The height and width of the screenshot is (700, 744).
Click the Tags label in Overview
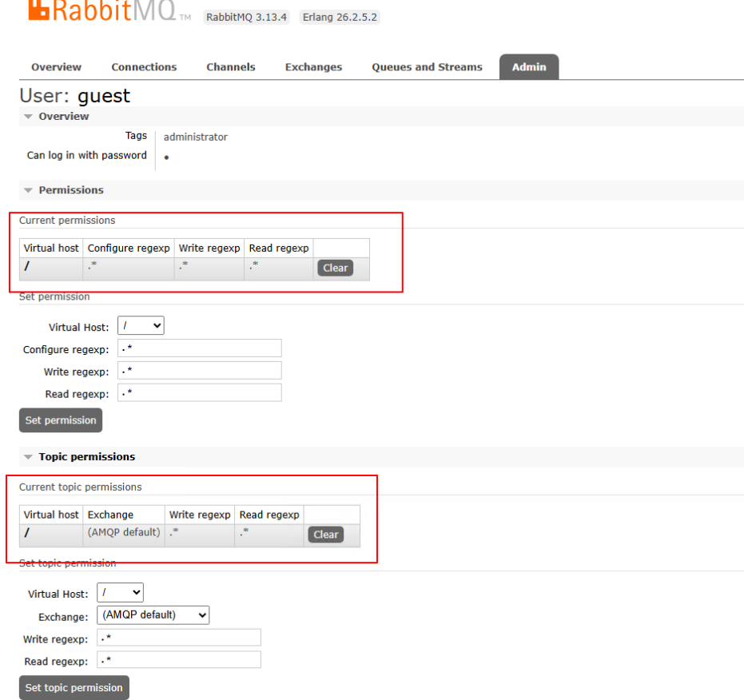pos(136,136)
